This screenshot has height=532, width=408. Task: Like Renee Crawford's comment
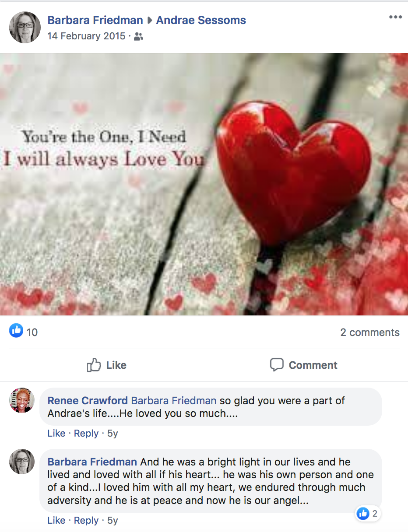[56, 434]
